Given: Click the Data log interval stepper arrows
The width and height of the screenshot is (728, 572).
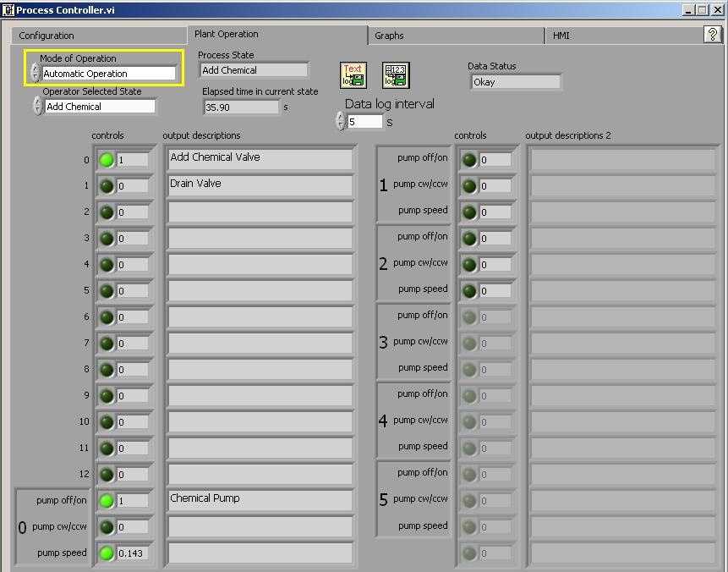Looking at the screenshot, I should pyautogui.click(x=340, y=121).
